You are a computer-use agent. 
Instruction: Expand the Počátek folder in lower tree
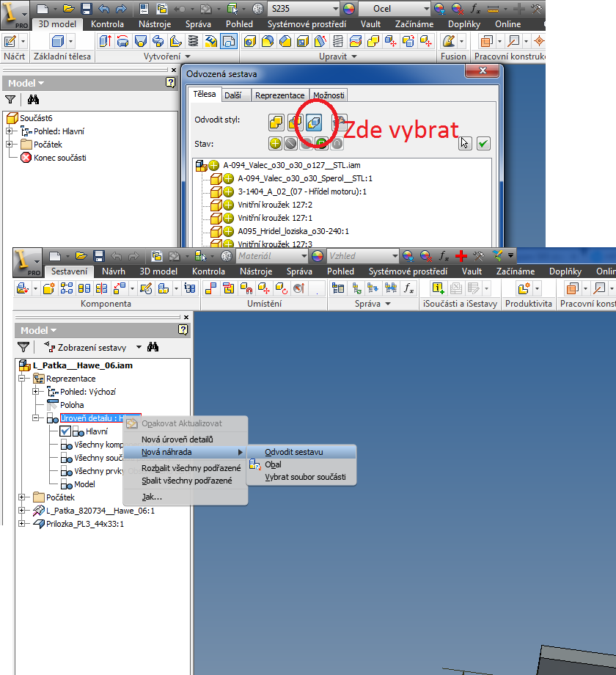[x=21, y=497]
